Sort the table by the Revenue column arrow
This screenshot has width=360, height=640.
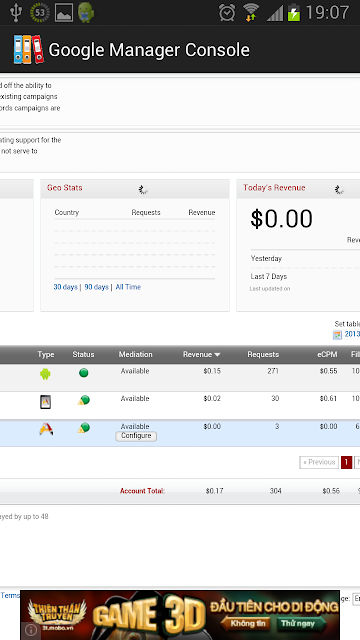tap(217, 355)
